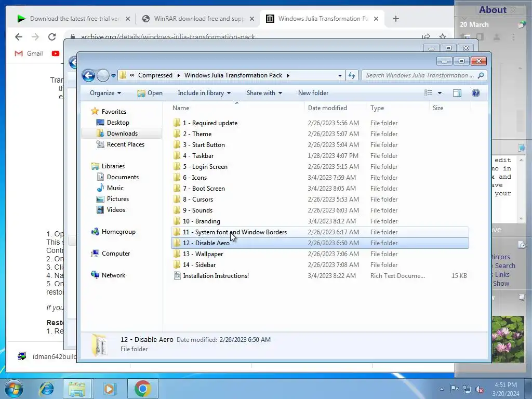Open Recent Places in navigation pane

(x=126, y=144)
